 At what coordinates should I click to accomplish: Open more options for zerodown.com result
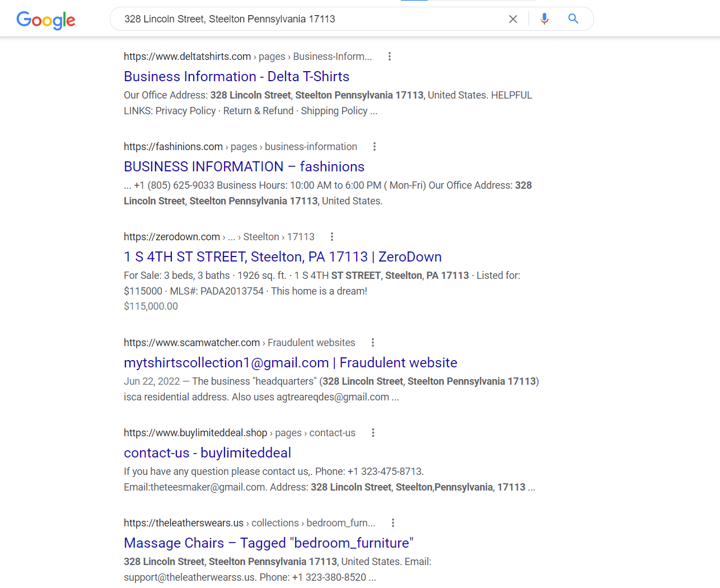[x=332, y=237]
